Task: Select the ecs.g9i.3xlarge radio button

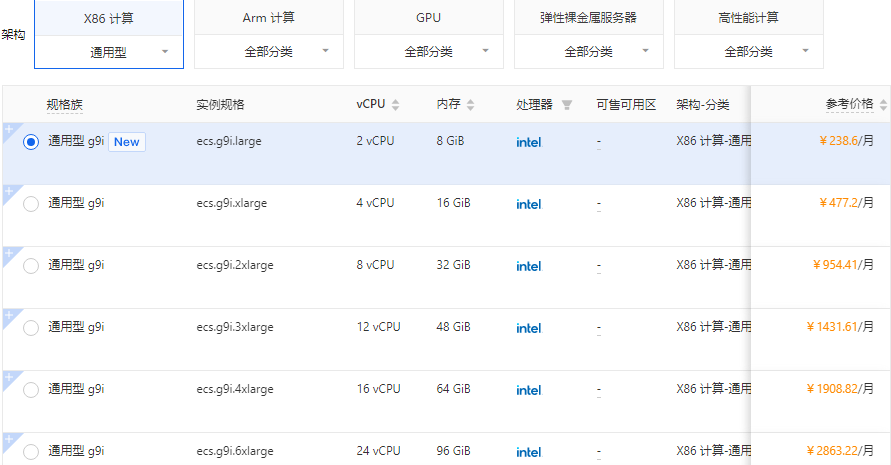Action: pos(31,328)
